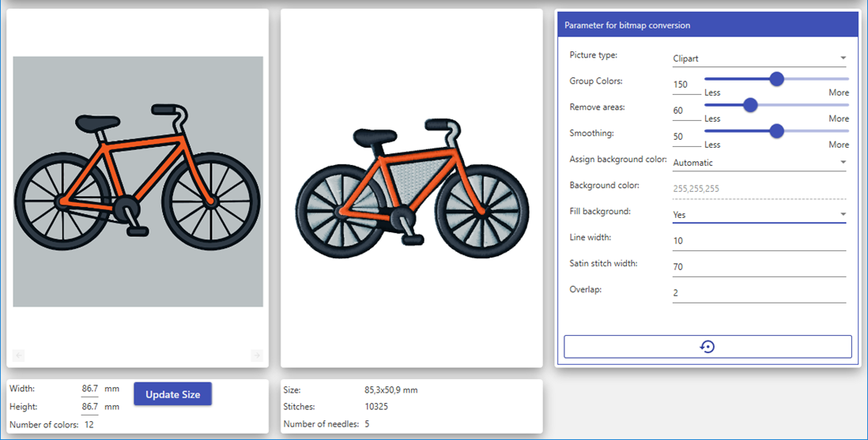Expand the Assign background color dropdown

[759, 163]
